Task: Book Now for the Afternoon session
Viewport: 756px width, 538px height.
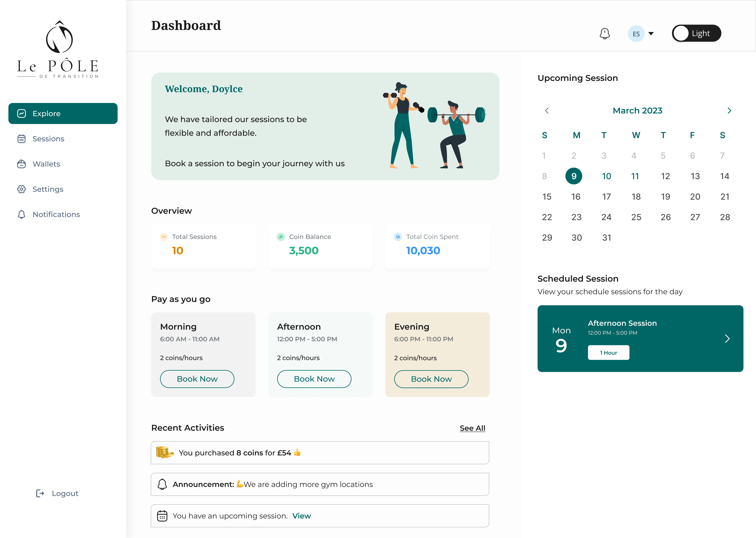Action: pyautogui.click(x=314, y=379)
